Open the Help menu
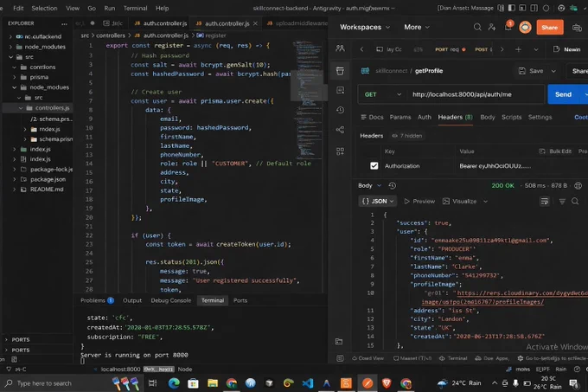This screenshot has height=392, width=588. [x=162, y=9]
